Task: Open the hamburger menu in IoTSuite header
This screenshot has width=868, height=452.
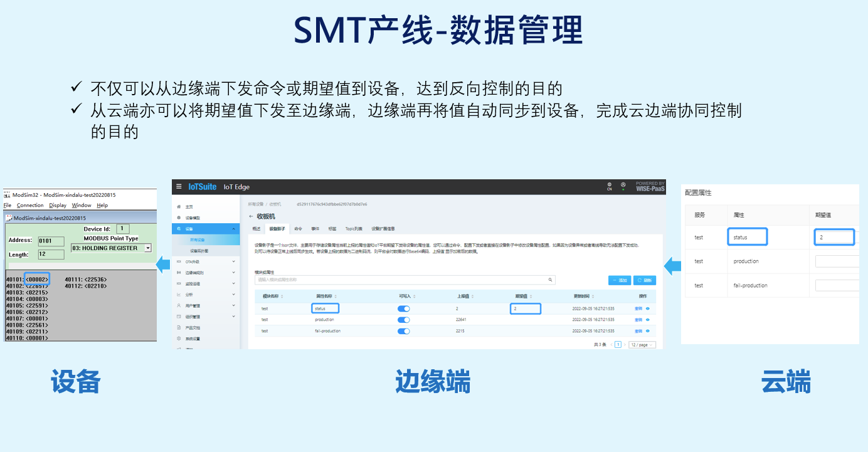Action: (x=179, y=187)
